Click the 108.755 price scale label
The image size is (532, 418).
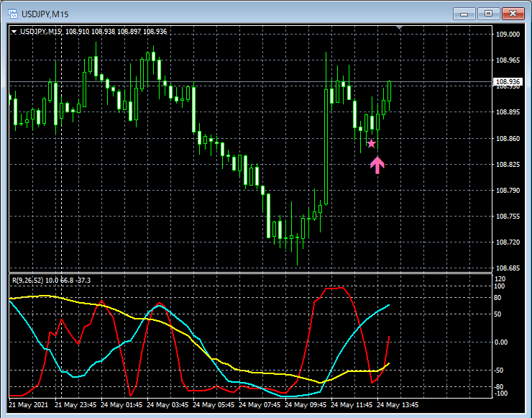[x=508, y=217]
